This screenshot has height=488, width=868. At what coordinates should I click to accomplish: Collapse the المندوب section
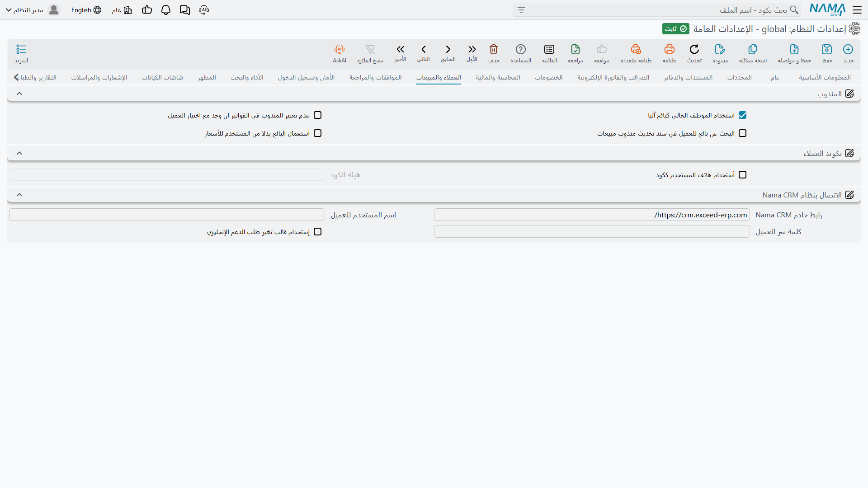(x=19, y=94)
